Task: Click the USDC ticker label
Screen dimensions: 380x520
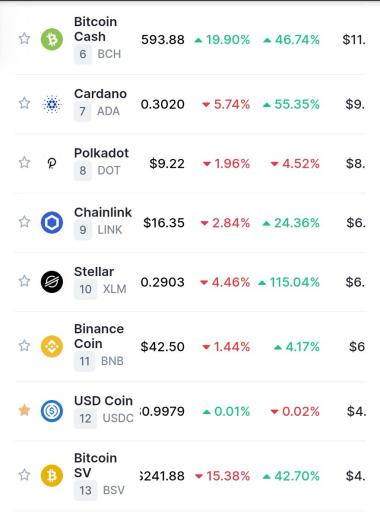Action: (118, 418)
